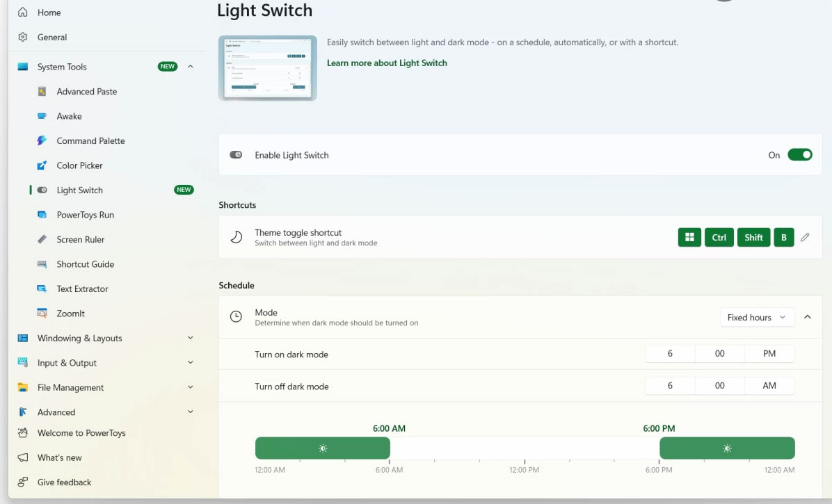Click the Advanced category icon
This screenshot has height=504, width=832.
click(x=23, y=412)
